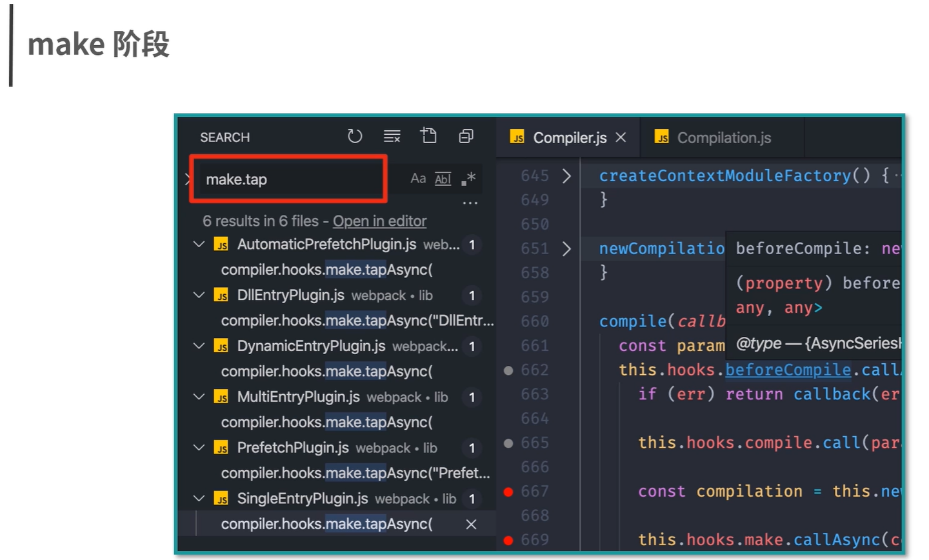Open the 'Open in editor' link
Image resolution: width=929 pixels, height=560 pixels.
coord(379,221)
